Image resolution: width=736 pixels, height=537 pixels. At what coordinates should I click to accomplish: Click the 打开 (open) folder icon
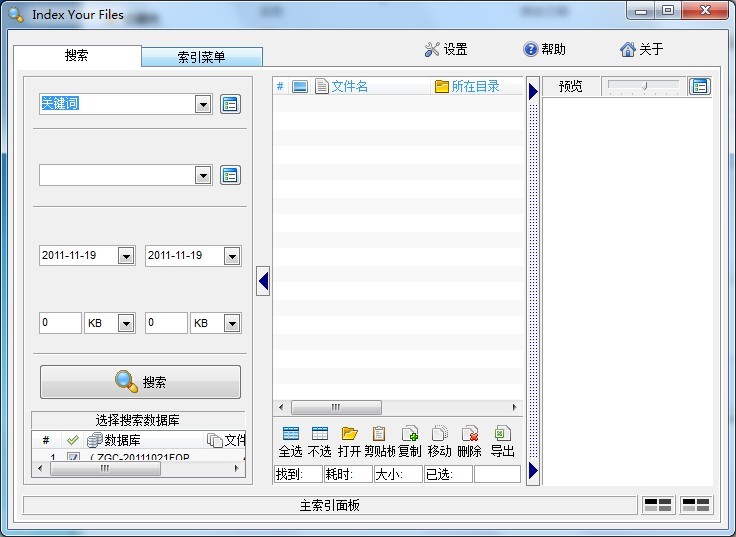click(x=349, y=434)
